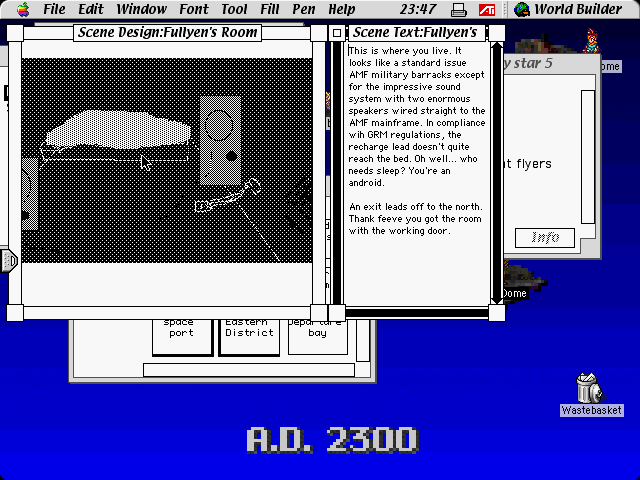The height and width of the screenshot is (480, 640).
Task: Click the Scene Text window zoom box
Action: (x=497, y=33)
